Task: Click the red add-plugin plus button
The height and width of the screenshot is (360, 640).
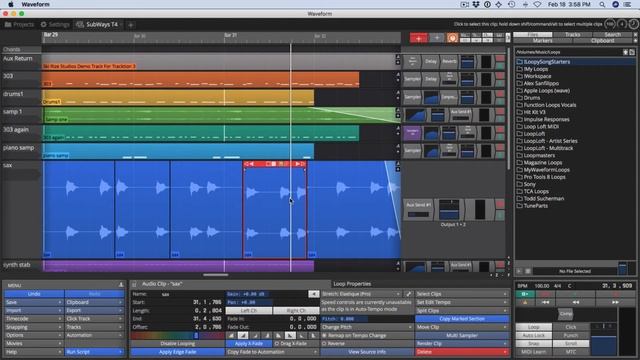Action: coord(418,38)
